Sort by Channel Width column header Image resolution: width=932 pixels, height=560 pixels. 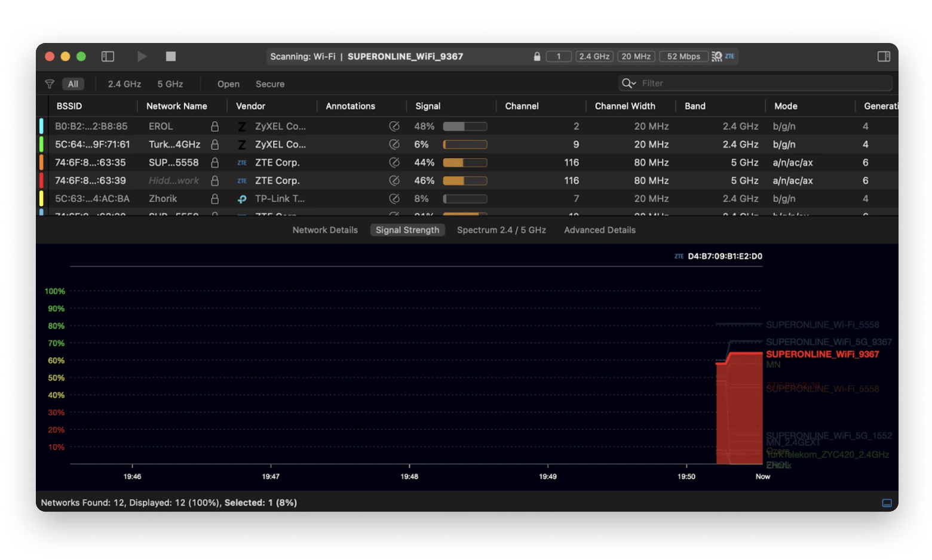[625, 106]
